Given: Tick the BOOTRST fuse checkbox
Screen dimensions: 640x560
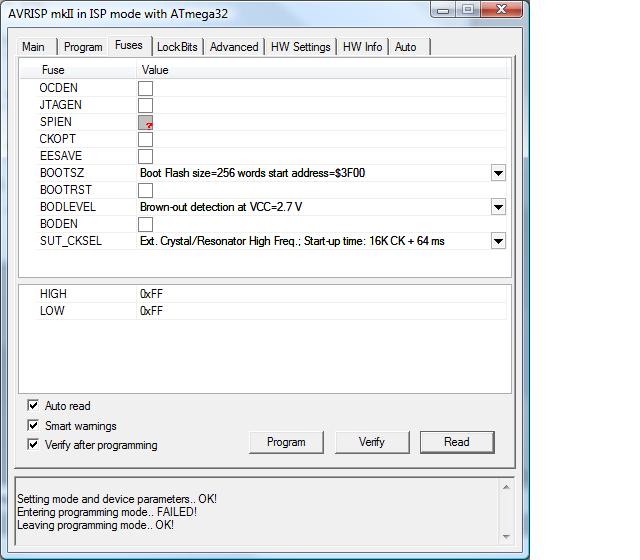Looking at the screenshot, I should [x=145, y=191].
